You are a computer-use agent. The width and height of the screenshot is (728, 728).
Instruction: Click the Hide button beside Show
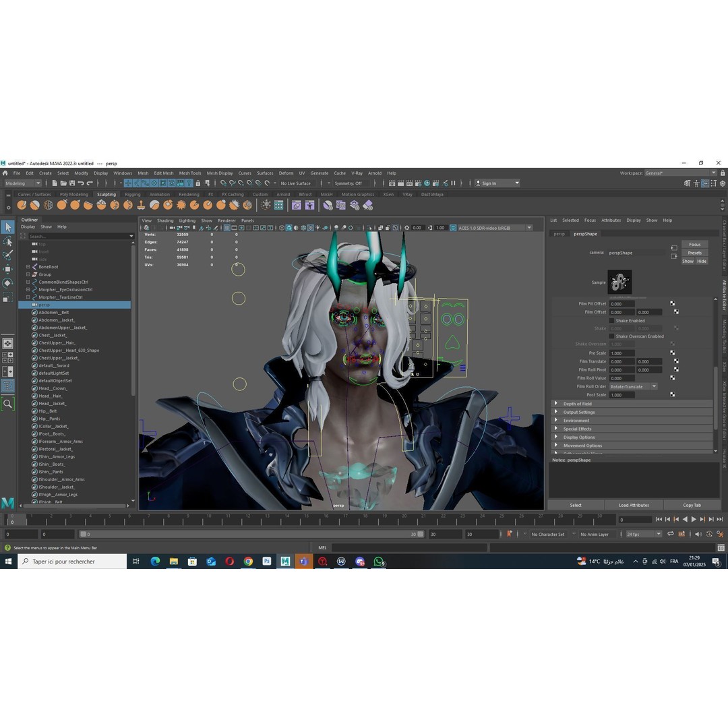pyautogui.click(x=702, y=261)
